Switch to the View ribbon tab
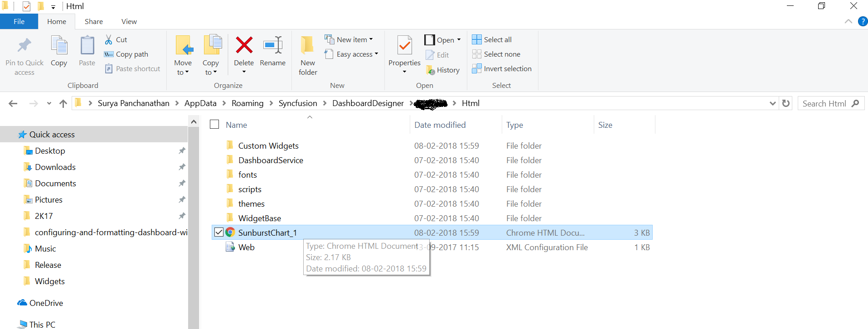This screenshot has height=329, width=868. (129, 22)
